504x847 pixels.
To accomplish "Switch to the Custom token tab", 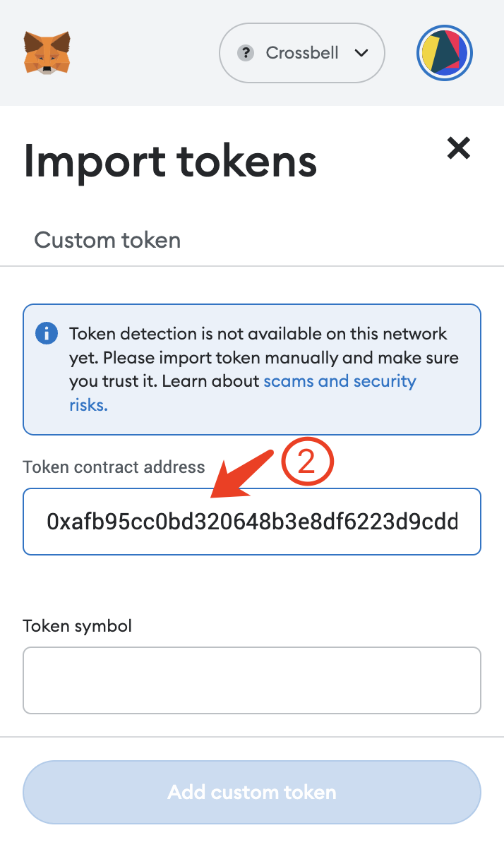I will (x=107, y=240).
